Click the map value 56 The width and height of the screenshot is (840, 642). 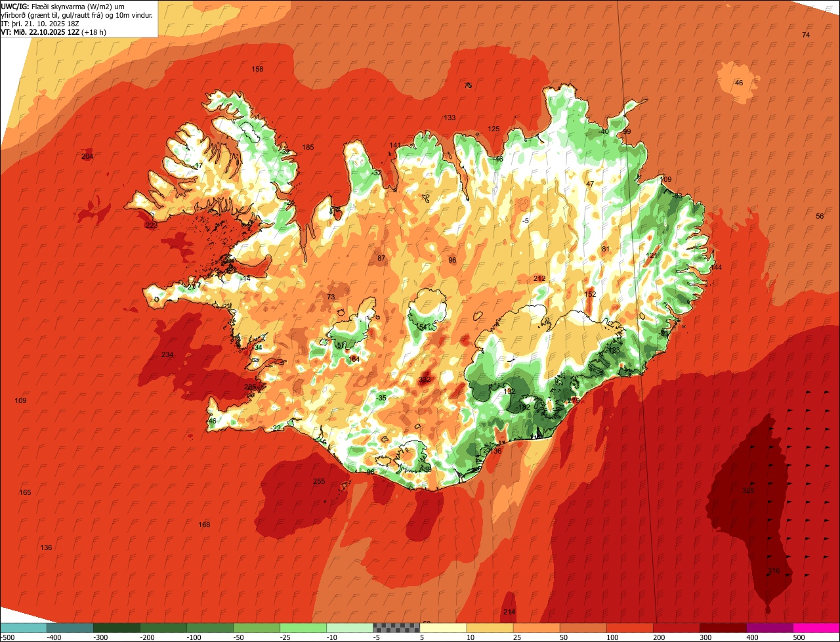tap(820, 216)
